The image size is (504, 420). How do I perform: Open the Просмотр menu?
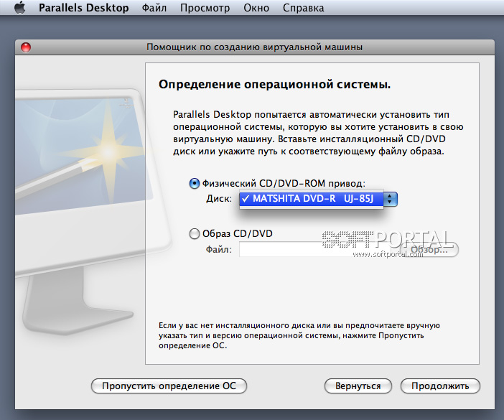(205, 8)
